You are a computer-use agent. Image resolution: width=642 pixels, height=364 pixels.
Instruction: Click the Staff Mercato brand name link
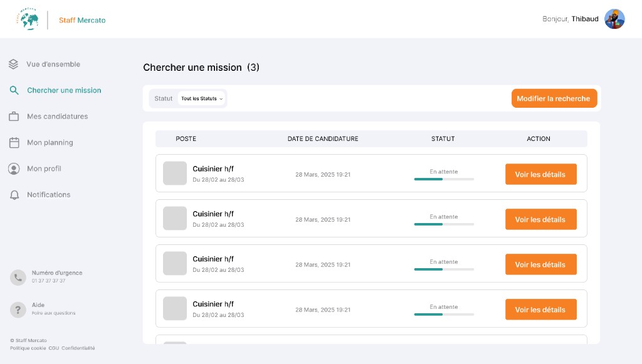tap(82, 20)
